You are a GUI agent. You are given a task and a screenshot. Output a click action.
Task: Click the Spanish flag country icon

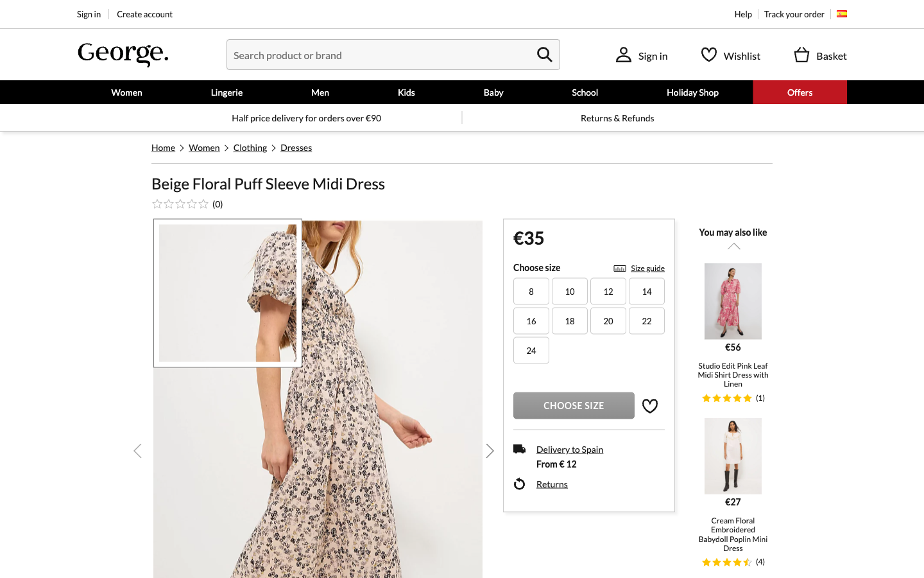point(842,14)
